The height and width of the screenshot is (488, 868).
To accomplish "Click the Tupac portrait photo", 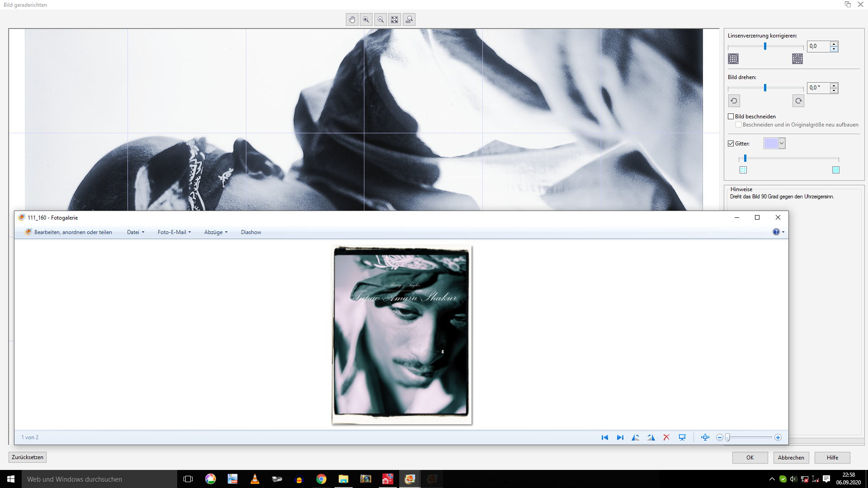I will [x=401, y=335].
